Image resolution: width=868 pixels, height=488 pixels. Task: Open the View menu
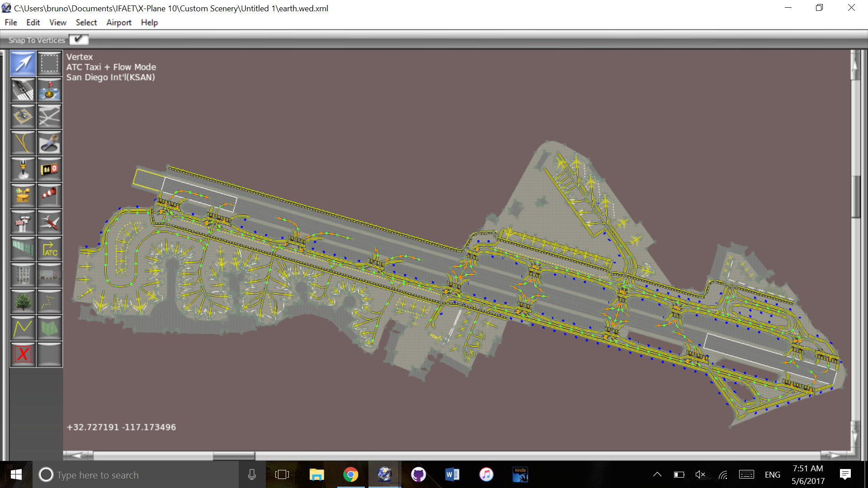[x=57, y=23]
